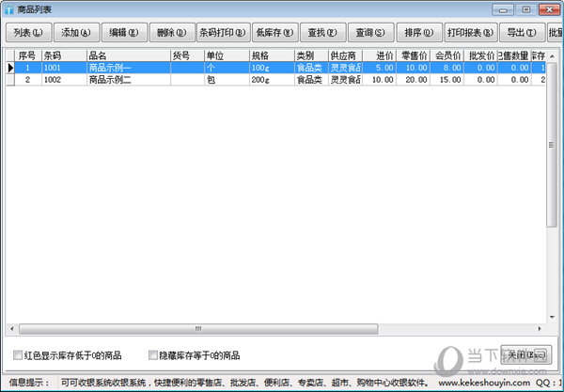This screenshot has width=564, height=392.
Task: Click purchase price 5.00 cell
Action: point(379,68)
